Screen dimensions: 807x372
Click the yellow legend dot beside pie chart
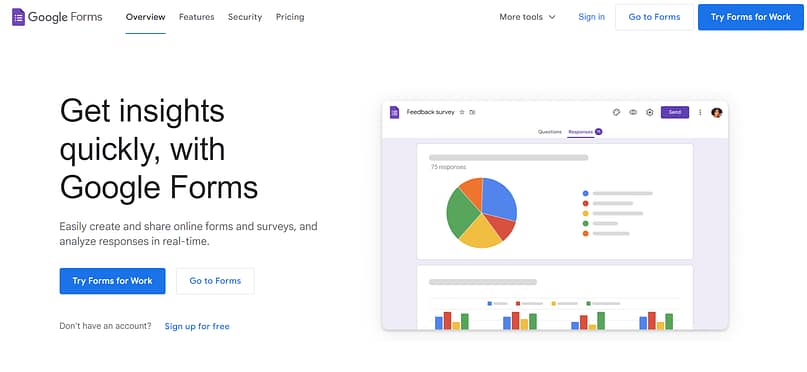[585, 214]
